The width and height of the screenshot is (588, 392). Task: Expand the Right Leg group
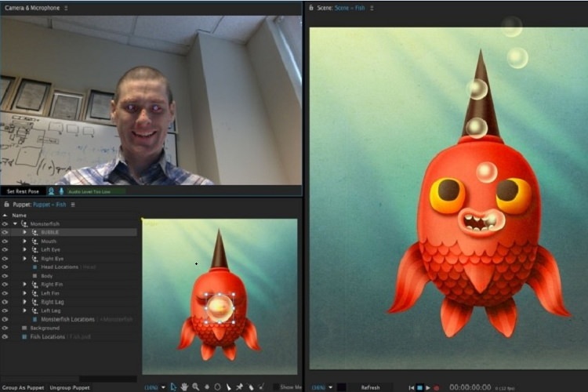point(25,302)
